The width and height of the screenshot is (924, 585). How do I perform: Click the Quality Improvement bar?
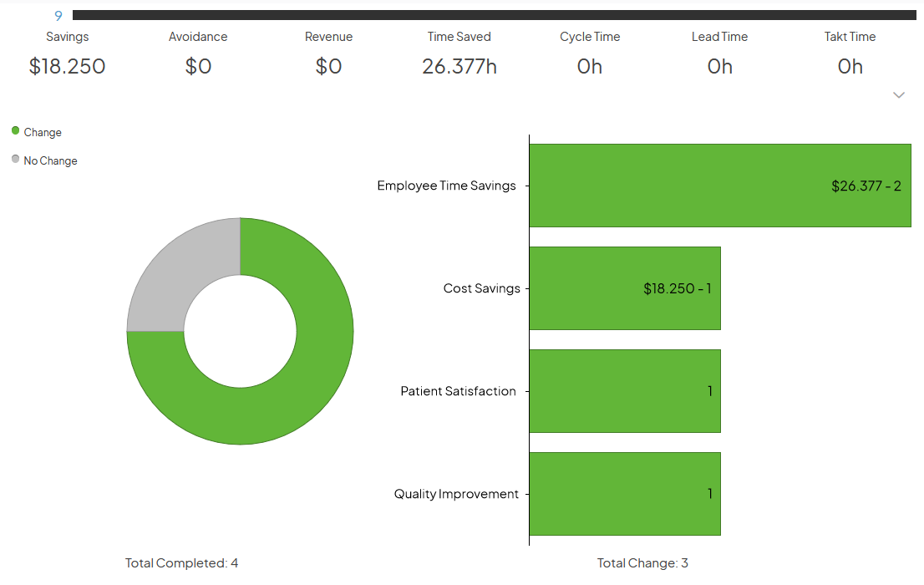625,493
